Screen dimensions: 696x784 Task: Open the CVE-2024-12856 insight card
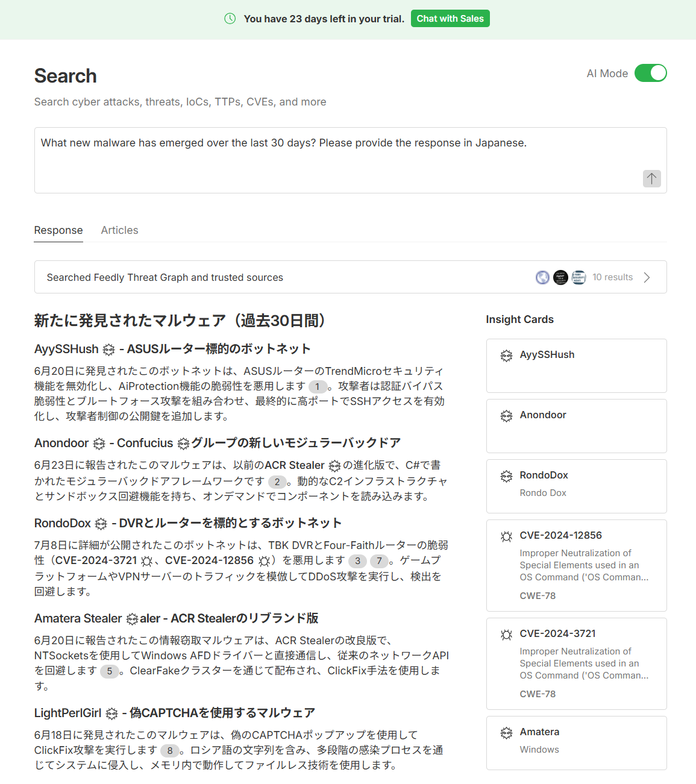tap(576, 565)
